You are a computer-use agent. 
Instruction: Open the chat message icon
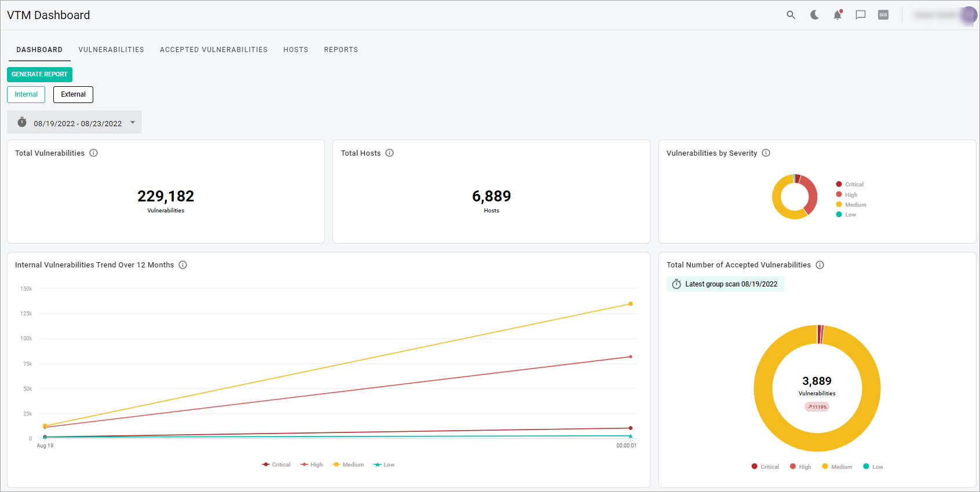tap(861, 15)
